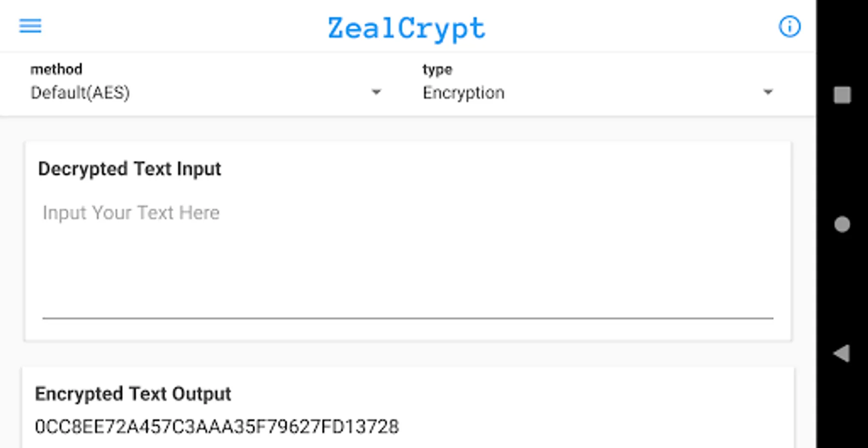This screenshot has width=868, height=448.
Task: Click the 'type' field label
Action: pos(437,69)
